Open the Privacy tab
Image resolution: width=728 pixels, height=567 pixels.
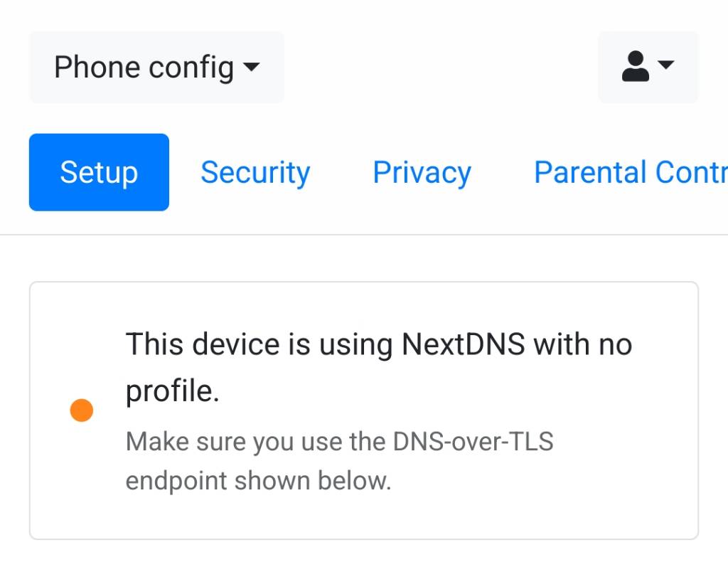(422, 172)
